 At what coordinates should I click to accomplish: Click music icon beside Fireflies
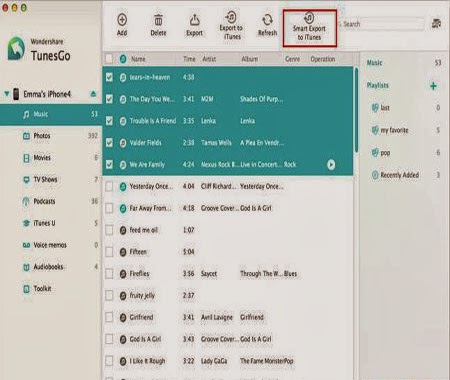coord(123,274)
